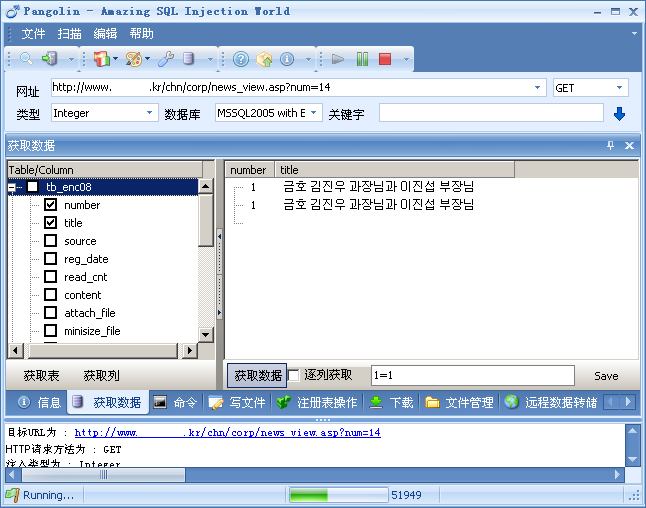Viewport: 646px width, 508px height.
Task: Check the read_cnt column checkbox
Action: pos(51,276)
